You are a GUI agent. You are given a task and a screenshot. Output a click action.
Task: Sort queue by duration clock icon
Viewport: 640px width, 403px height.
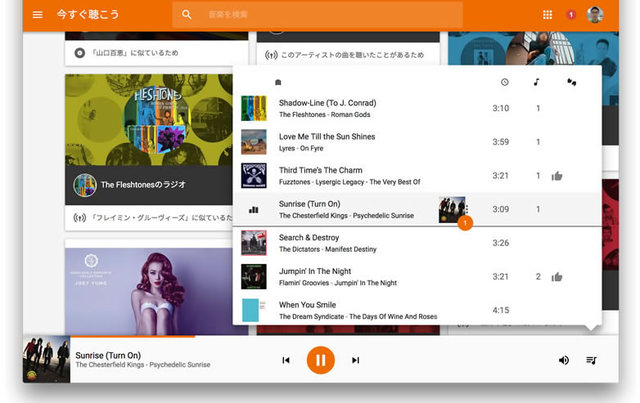click(x=504, y=82)
